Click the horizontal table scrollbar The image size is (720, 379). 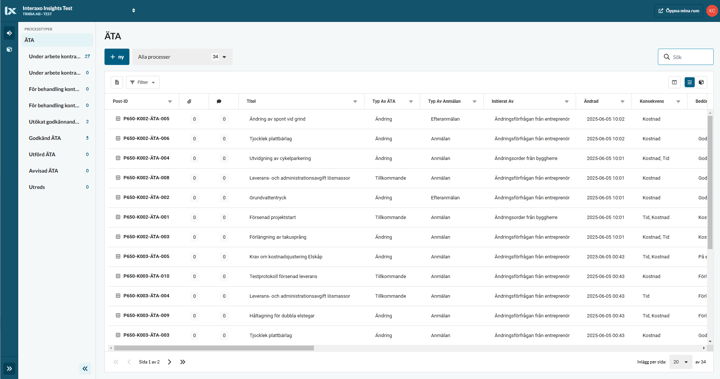214,348
